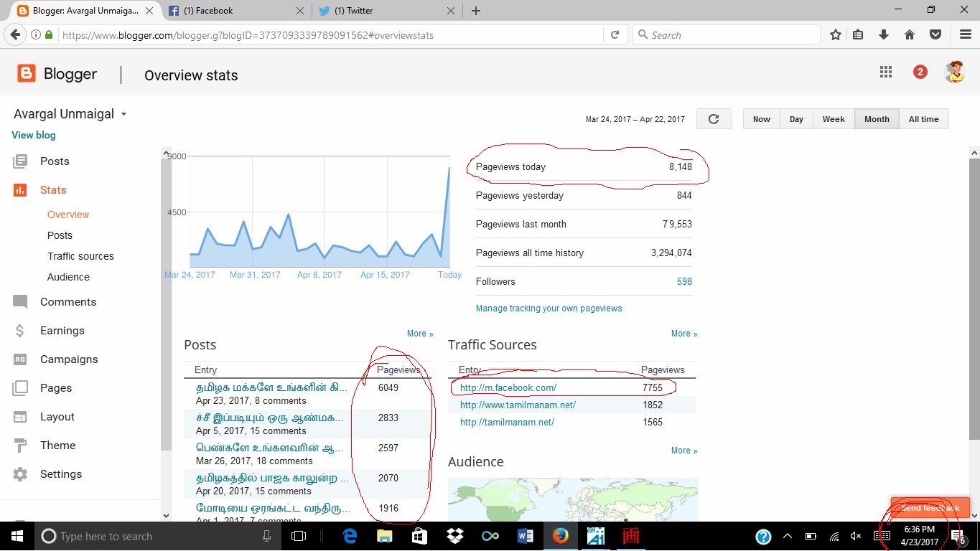980x551 pixels.
Task: Click the followers count 598
Action: [x=684, y=282]
